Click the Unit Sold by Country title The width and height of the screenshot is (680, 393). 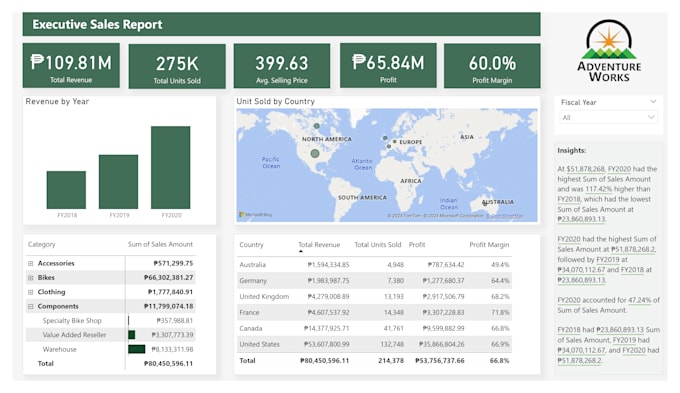tap(275, 102)
